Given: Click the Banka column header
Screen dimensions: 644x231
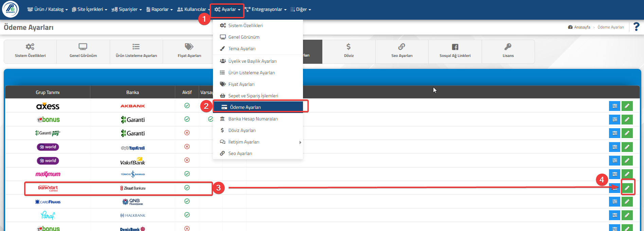Looking at the screenshot, I should click(132, 92).
